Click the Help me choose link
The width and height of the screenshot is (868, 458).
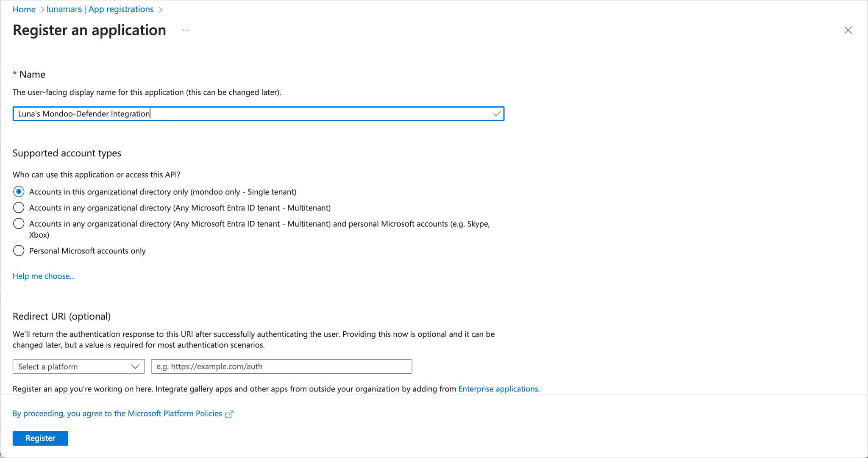44,276
